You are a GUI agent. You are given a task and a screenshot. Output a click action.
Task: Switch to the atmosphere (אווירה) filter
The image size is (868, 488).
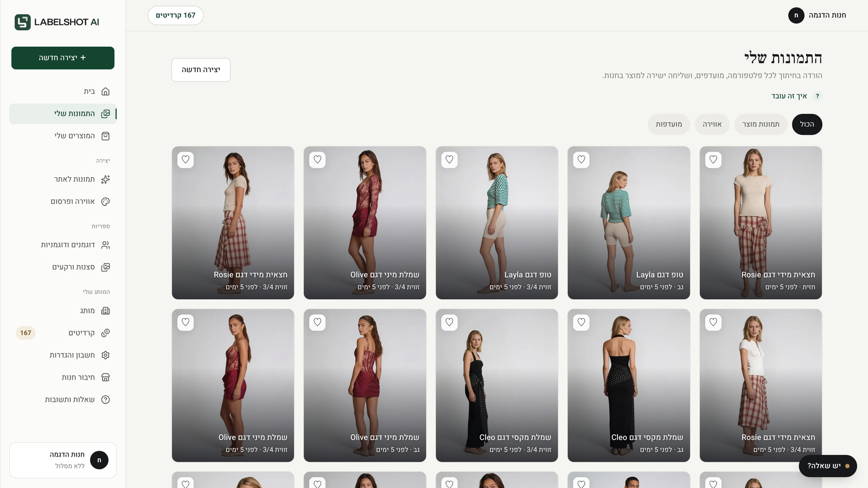tap(712, 124)
